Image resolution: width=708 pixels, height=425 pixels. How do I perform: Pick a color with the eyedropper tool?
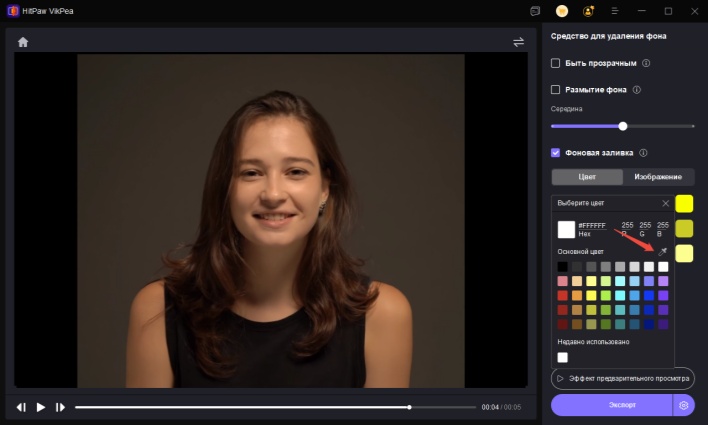662,251
